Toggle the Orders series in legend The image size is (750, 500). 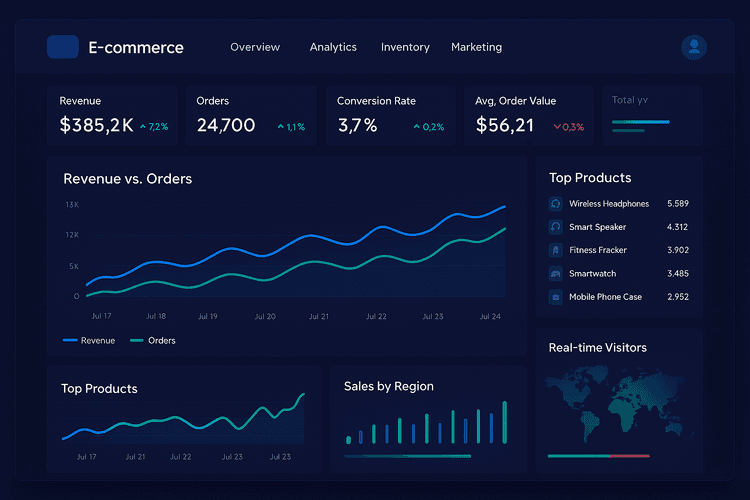click(x=153, y=340)
